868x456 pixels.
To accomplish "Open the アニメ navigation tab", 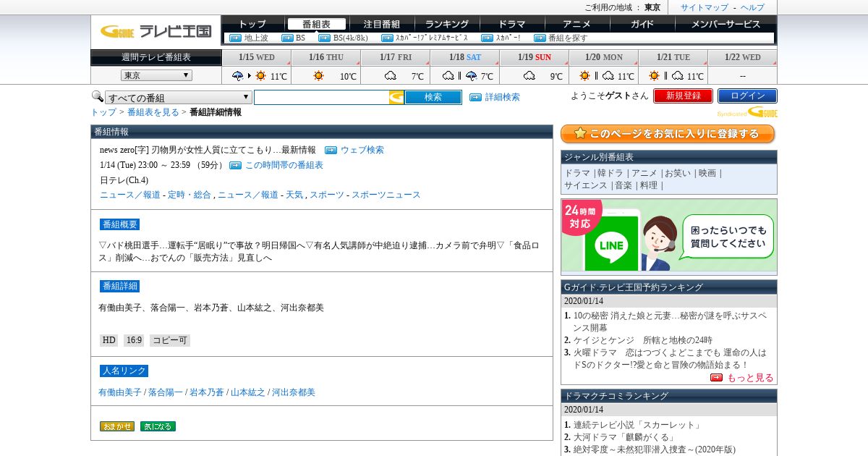I will 576,24.
